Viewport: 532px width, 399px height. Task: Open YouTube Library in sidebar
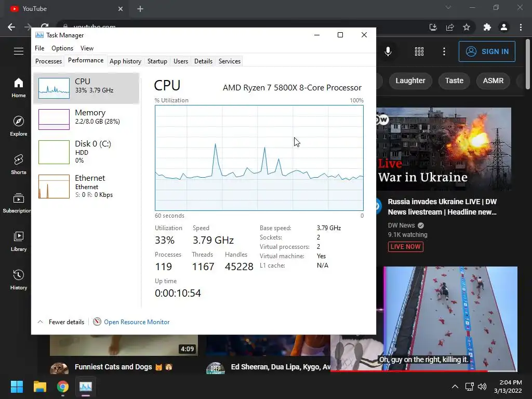[x=19, y=241]
